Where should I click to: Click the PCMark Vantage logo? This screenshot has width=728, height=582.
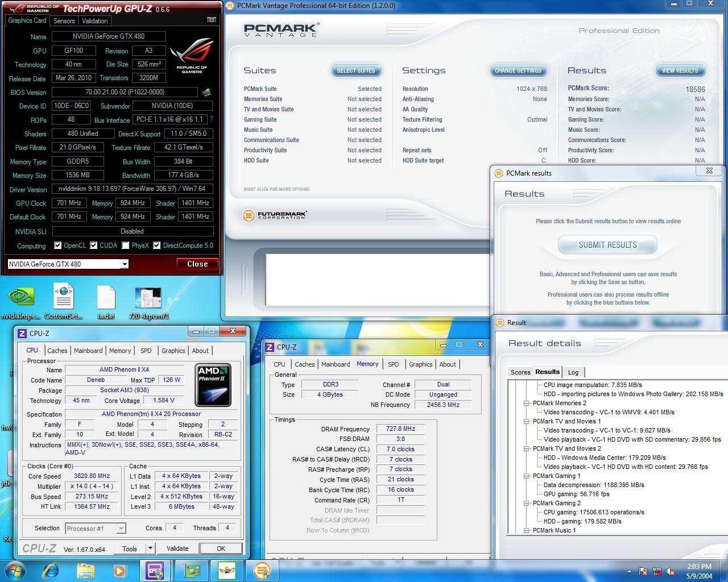tap(282, 30)
